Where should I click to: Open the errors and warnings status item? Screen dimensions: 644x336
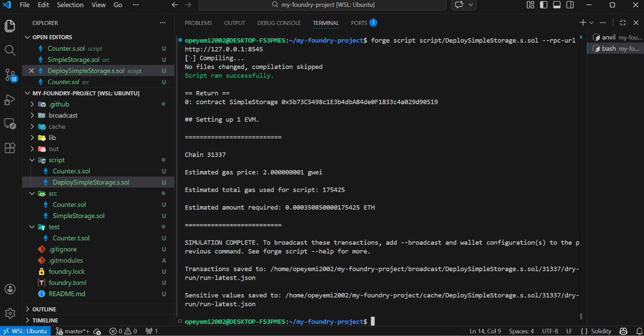[123, 331]
